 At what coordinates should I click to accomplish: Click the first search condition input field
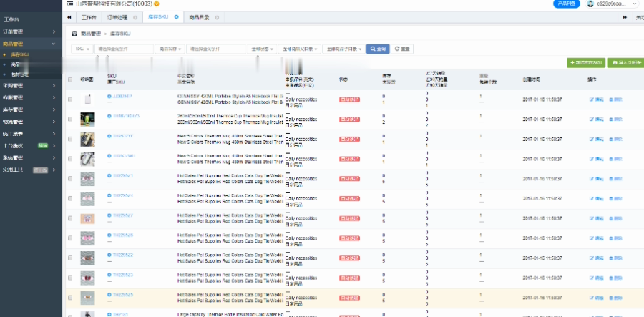(124, 49)
